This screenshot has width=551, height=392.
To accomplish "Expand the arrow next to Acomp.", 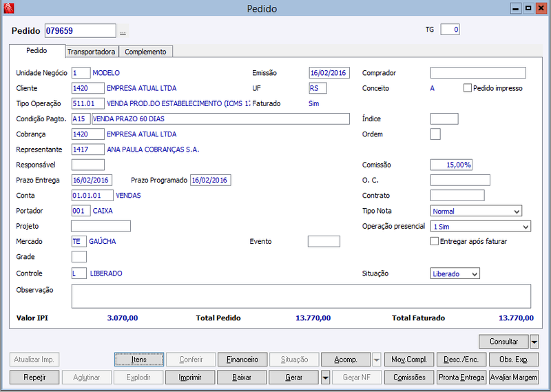I will [376, 360].
